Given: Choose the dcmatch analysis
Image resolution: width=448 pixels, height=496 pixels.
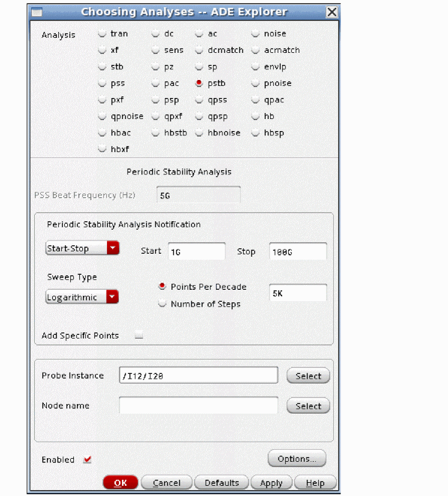Looking at the screenshot, I should (199, 50).
